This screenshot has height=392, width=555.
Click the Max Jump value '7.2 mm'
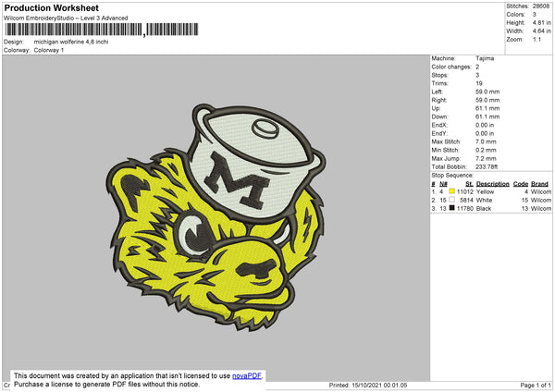486,158
